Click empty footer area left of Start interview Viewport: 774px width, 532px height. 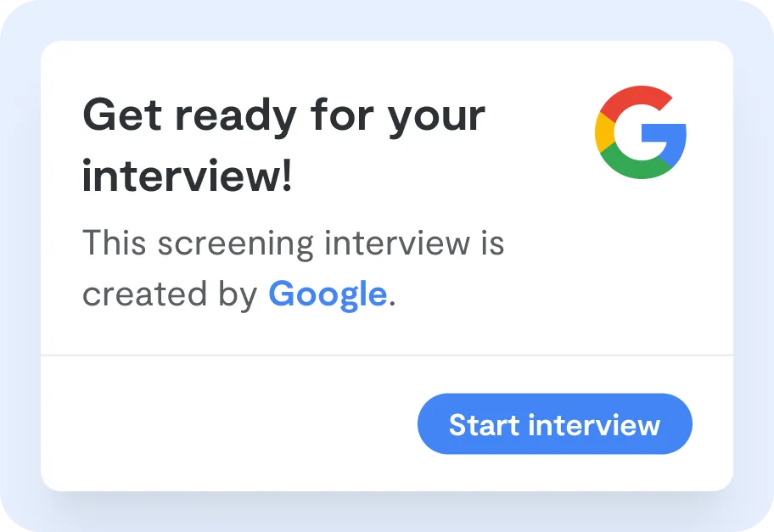[227, 423]
